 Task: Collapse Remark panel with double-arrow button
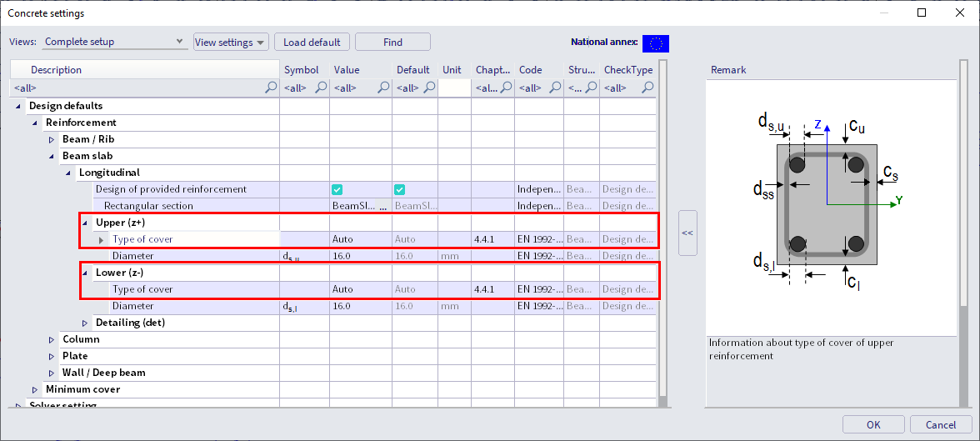(x=687, y=233)
